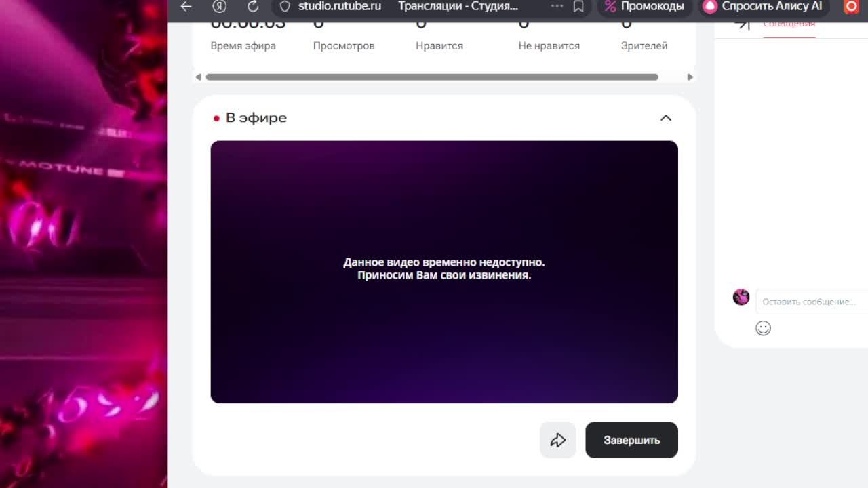868x488 pixels.
Task: Click Завершить to end the stream
Action: 631,440
